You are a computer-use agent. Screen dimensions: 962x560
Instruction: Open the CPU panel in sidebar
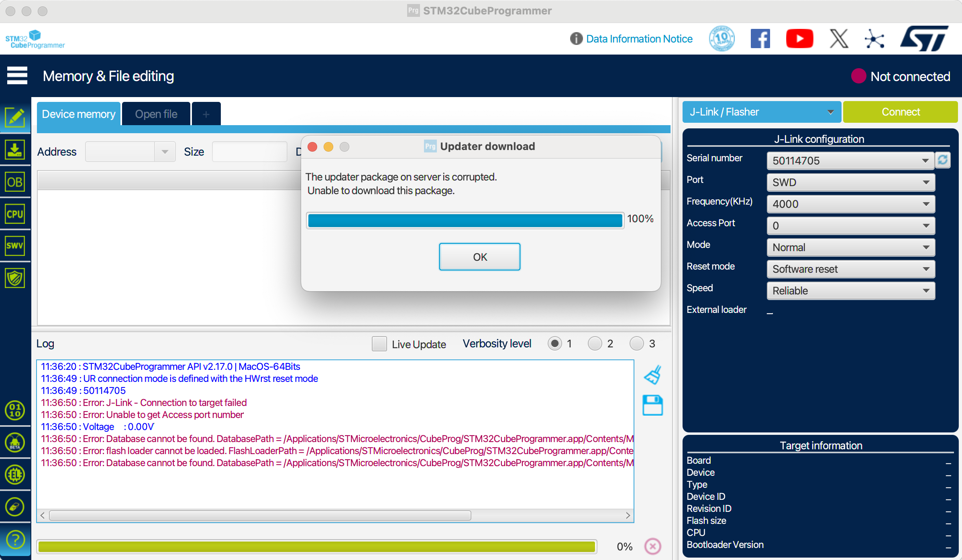coord(15,214)
